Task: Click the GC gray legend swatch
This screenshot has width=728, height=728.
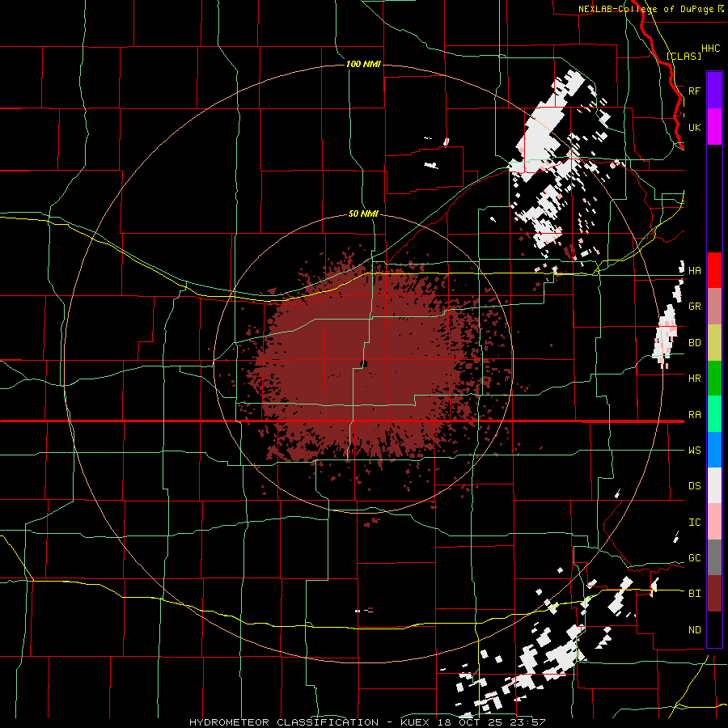Action: coord(714,557)
